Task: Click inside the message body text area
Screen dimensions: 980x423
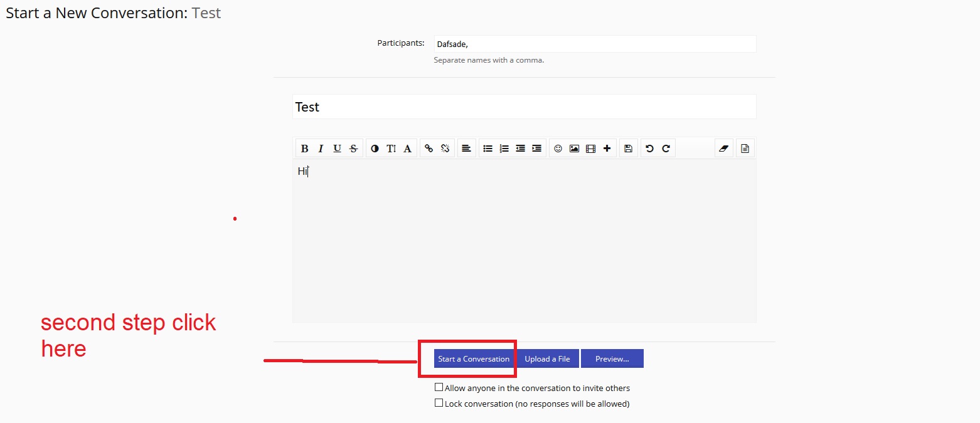Action: (x=524, y=241)
